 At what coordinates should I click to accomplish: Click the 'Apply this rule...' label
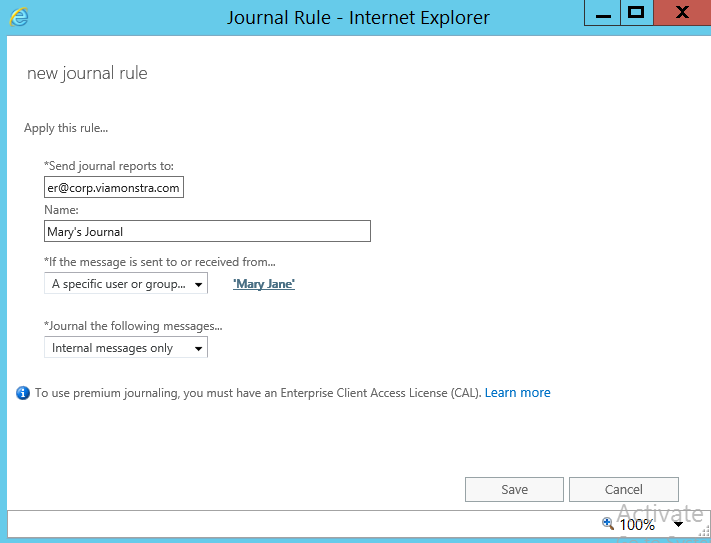[x=66, y=128]
